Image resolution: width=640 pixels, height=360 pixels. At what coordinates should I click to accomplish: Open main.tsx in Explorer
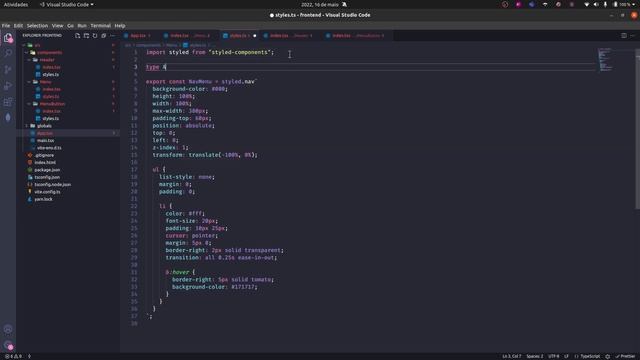[45, 140]
